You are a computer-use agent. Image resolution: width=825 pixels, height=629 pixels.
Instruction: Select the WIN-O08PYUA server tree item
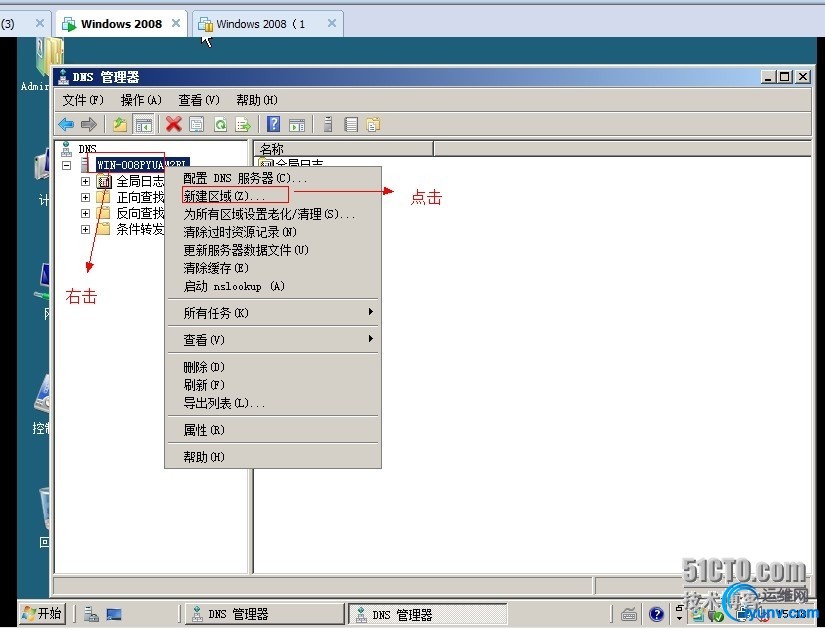[x=142, y=165]
